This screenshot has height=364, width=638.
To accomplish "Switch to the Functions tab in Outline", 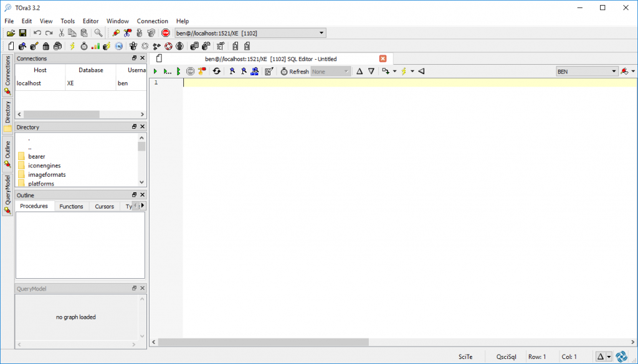I will click(71, 206).
